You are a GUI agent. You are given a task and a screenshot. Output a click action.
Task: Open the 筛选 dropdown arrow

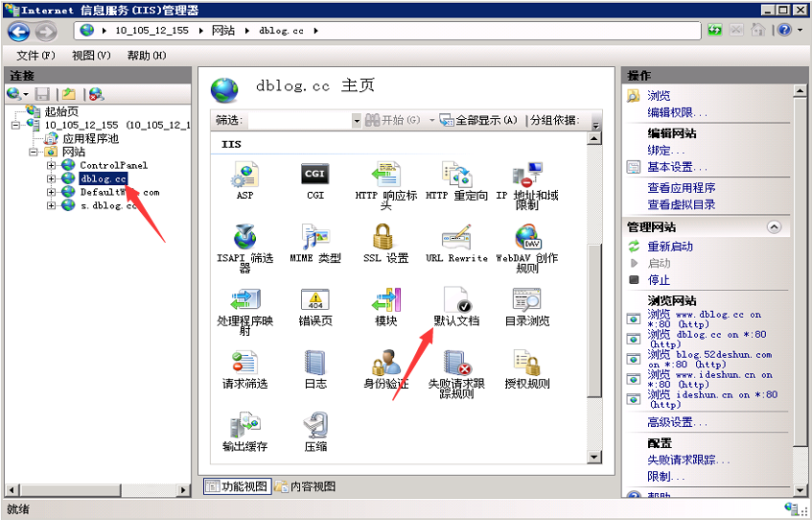[x=357, y=121]
